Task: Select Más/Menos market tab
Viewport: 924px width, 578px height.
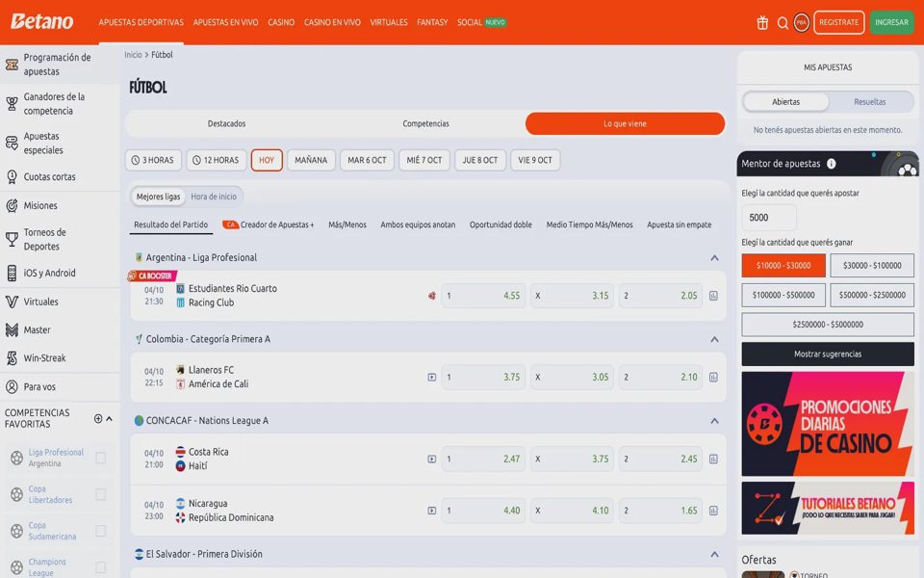Action: pyautogui.click(x=347, y=224)
